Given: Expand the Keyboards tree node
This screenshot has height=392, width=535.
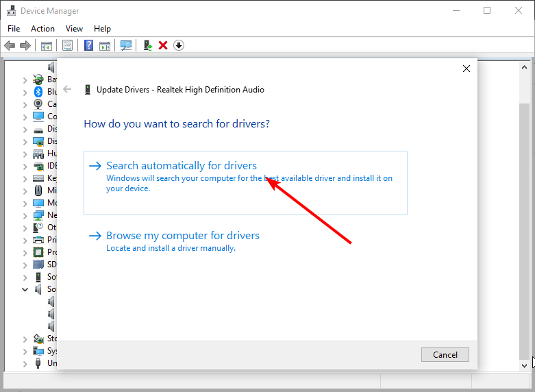Looking at the screenshot, I should click(25, 179).
